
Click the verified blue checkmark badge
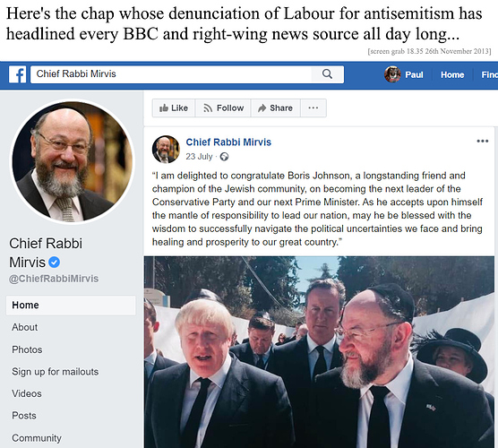click(55, 263)
